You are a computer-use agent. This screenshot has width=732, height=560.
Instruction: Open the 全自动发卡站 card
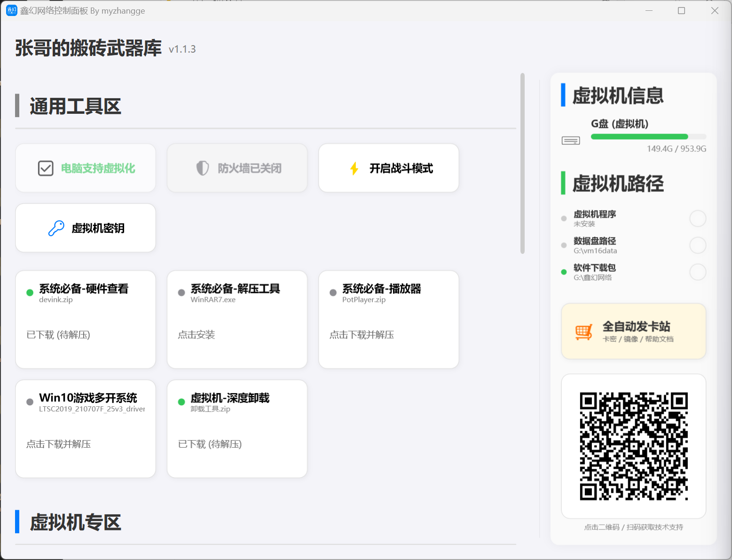(634, 331)
